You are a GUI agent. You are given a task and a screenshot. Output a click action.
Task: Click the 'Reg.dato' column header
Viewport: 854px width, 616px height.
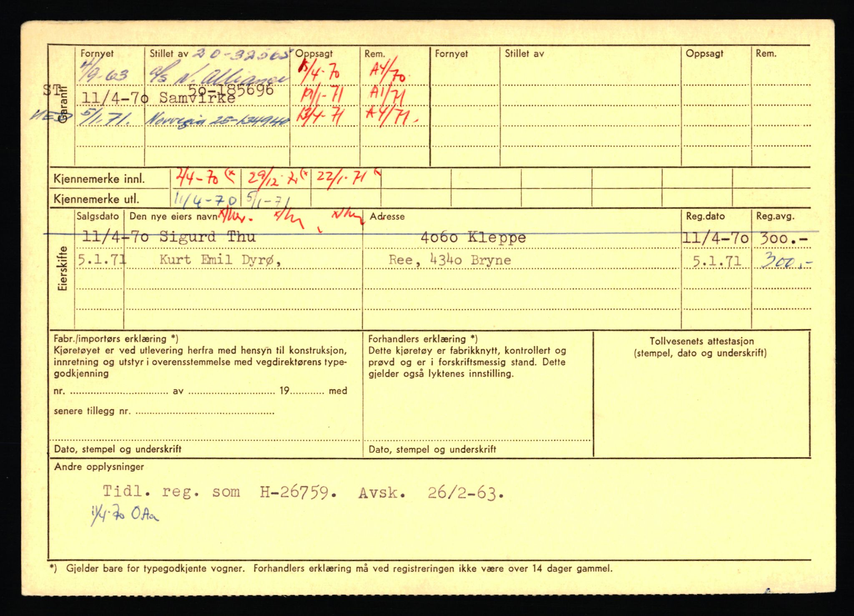[706, 216]
